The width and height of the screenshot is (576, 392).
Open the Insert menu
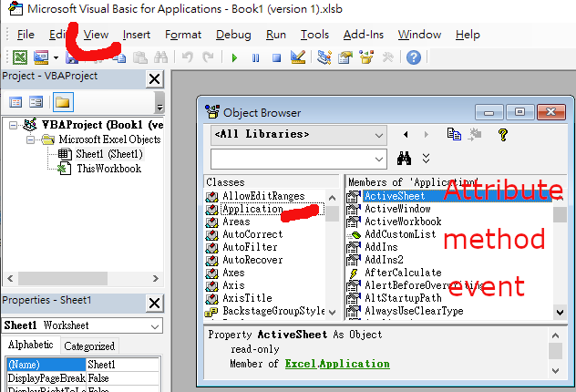pyautogui.click(x=137, y=35)
